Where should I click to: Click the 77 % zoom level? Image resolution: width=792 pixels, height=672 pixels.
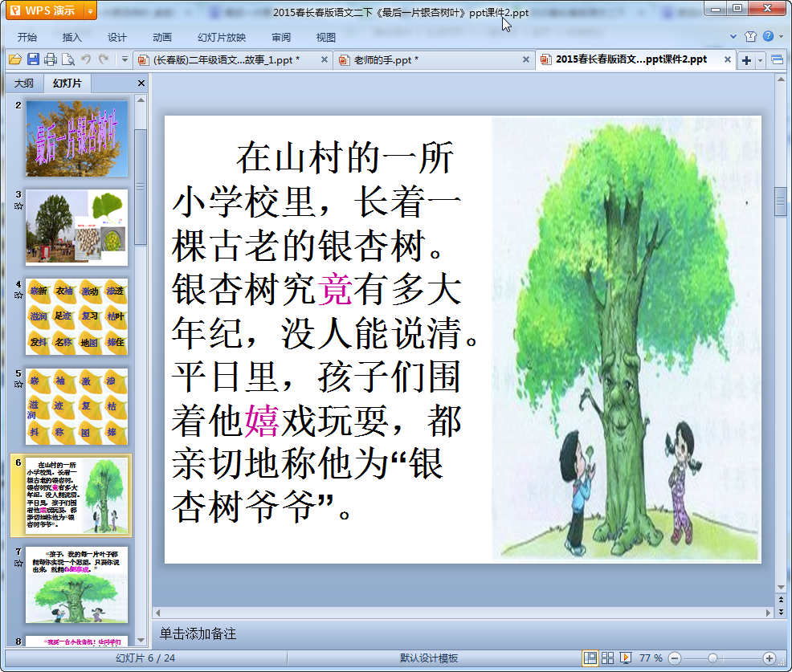[x=651, y=658]
